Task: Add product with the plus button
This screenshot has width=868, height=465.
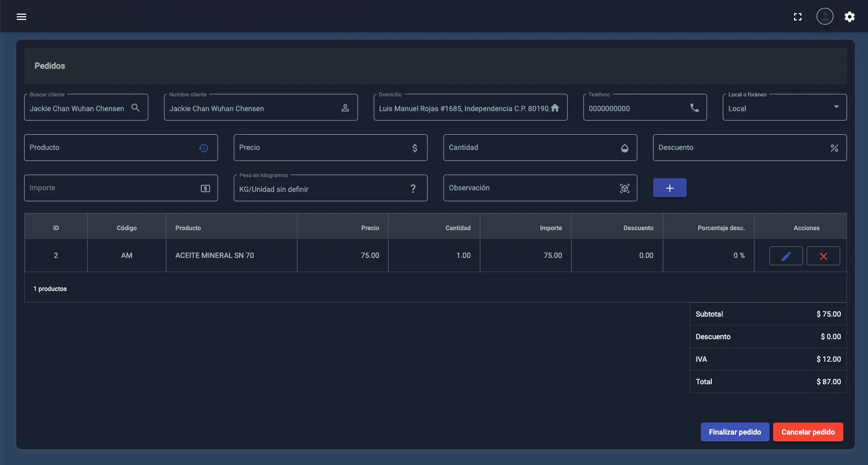Action: [x=670, y=188]
